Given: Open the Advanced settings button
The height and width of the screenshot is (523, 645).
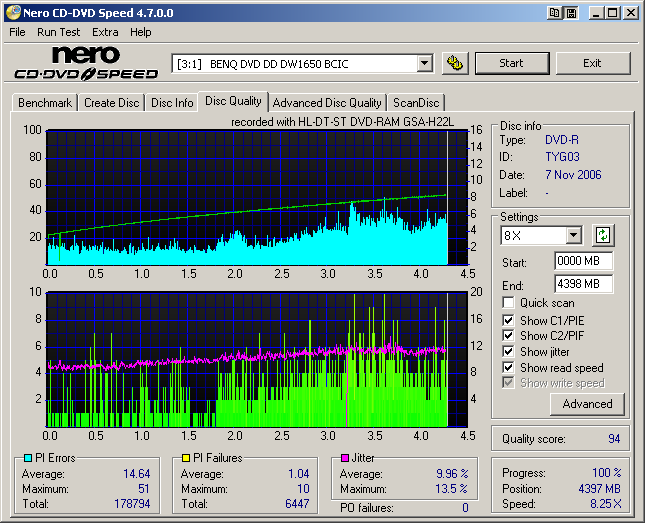Looking at the screenshot, I should [587, 404].
